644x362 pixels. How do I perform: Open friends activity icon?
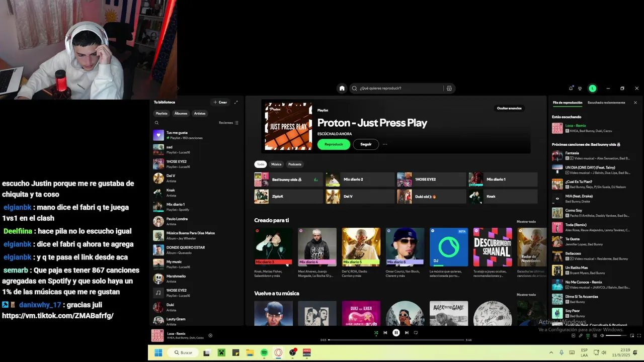[580, 88]
